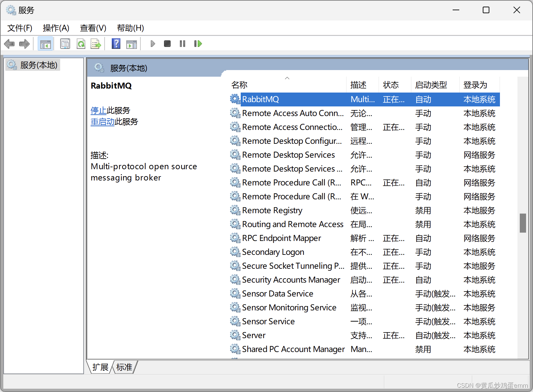Viewport: 533px width, 392px height.
Task: Click the 停止 service link
Action: [99, 110]
